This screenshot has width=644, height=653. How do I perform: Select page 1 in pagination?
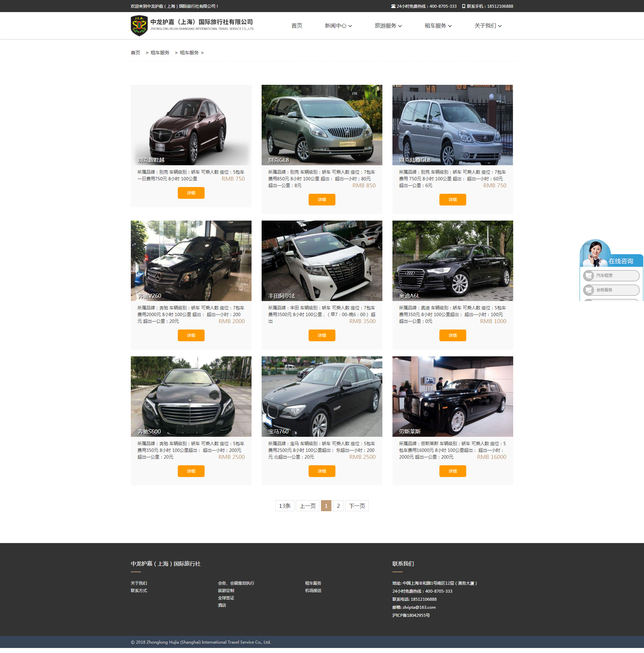[x=326, y=506]
